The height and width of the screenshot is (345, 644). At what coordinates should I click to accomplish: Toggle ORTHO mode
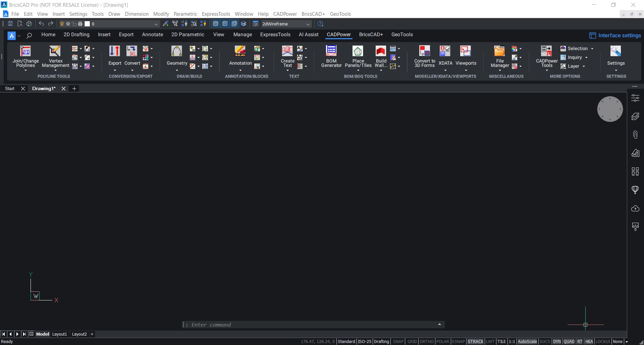427,342
